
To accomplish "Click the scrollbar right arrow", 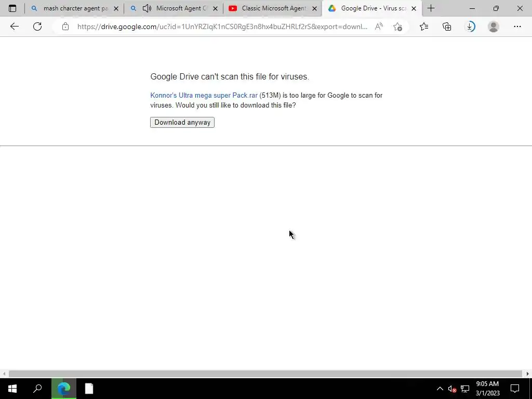I will pos(528,374).
